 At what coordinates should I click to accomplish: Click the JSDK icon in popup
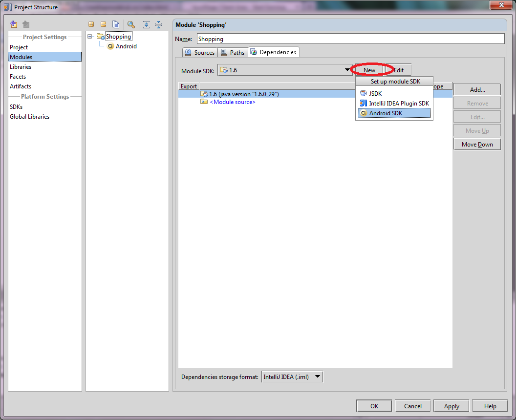(x=364, y=93)
